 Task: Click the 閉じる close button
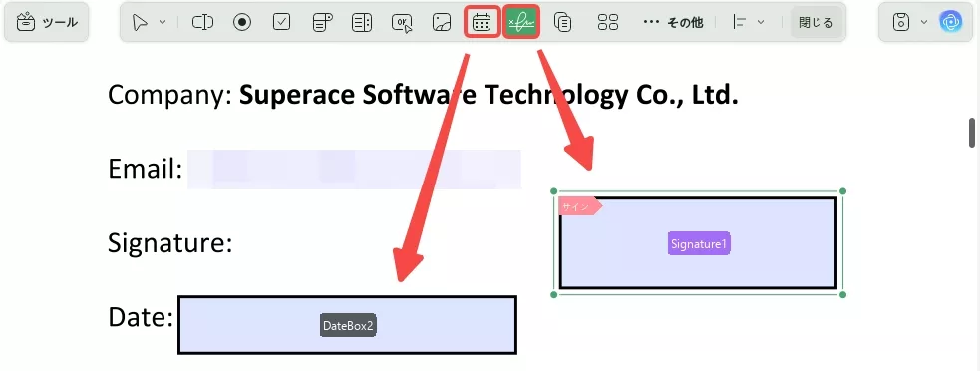pos(817,23)
